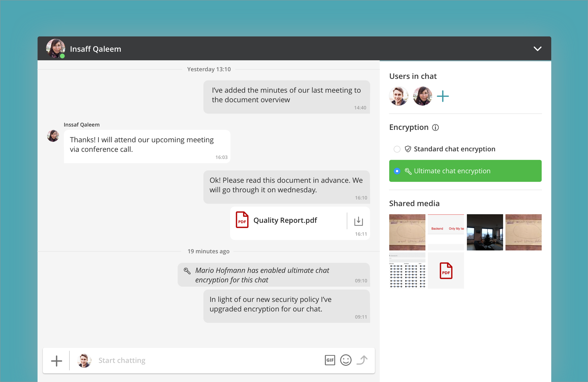Click Insaff Qaleem's header profile picture
This screenshot has width=588, height=382.
point(55,48)
